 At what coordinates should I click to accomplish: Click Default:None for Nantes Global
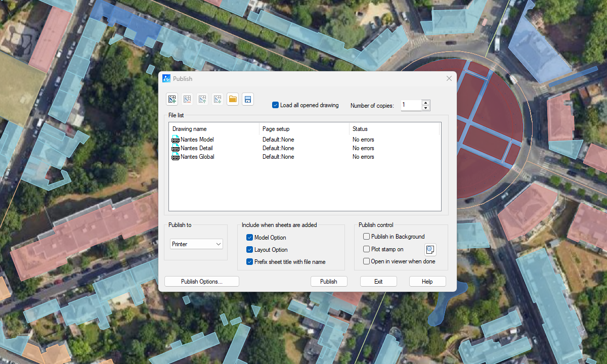coord(278,157)
